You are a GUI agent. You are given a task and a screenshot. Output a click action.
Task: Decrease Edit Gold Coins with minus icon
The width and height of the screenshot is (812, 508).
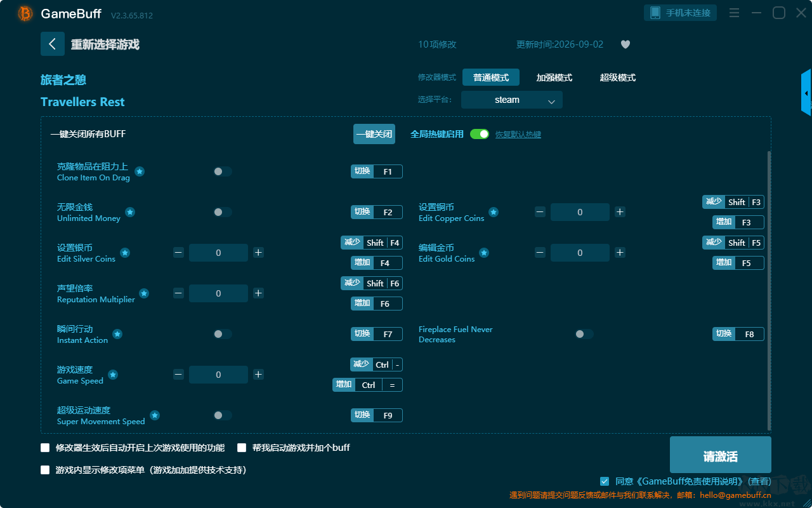pyautogui.click(x=540, y=253)
